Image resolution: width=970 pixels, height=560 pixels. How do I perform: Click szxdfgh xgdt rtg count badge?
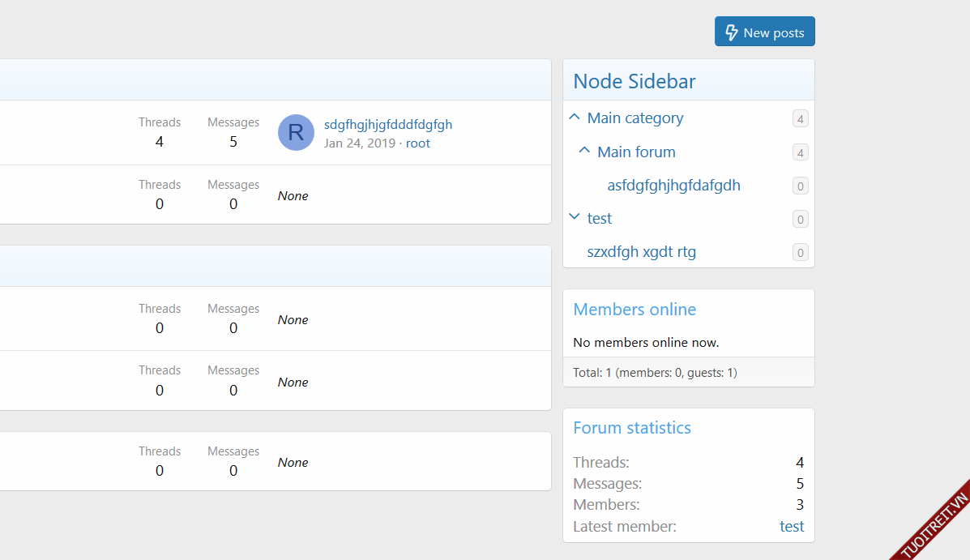click(800, 253)
